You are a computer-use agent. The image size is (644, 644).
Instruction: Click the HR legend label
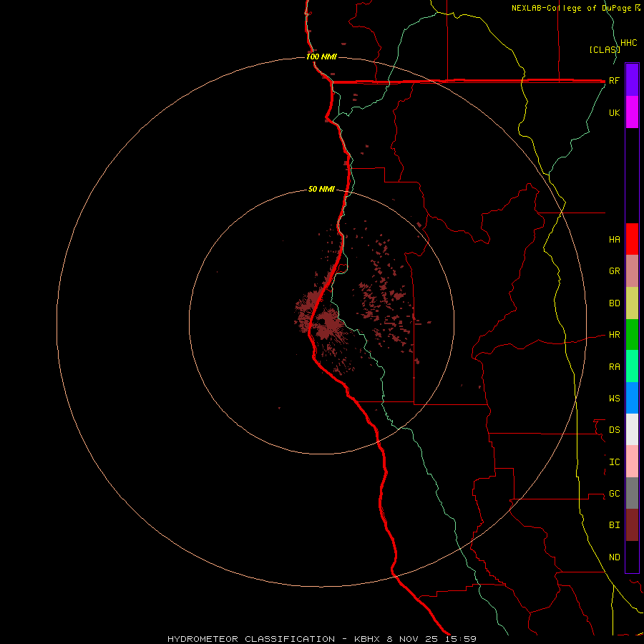(614, 335)
